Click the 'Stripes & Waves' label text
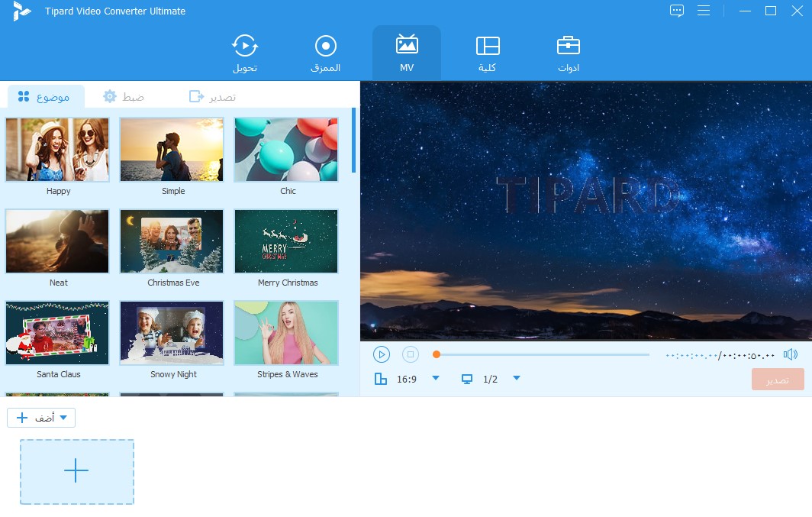The image size is (812, 517). (288, 374)
